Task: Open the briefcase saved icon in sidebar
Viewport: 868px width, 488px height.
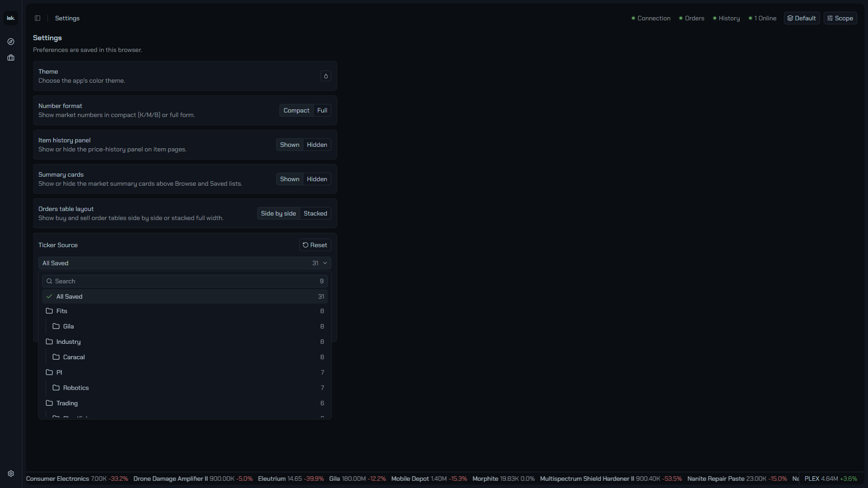Action: pos(11,58)
